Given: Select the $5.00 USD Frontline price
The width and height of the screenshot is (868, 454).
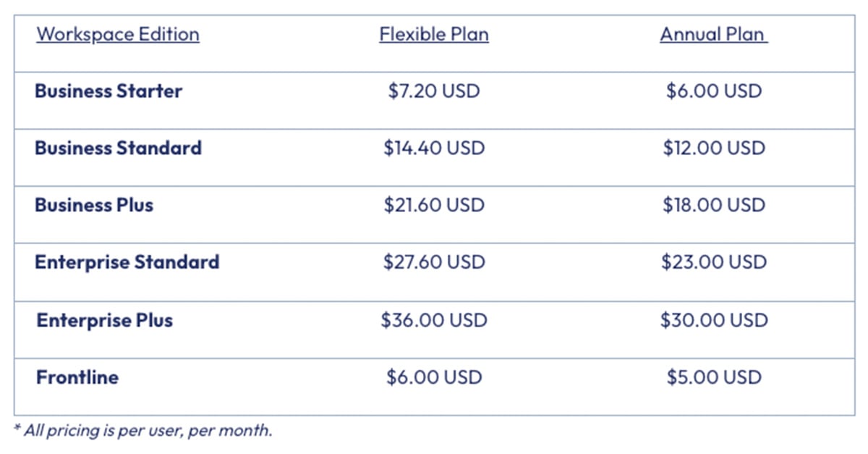Looking at the screenshot, I should click(x=714, y=377).
